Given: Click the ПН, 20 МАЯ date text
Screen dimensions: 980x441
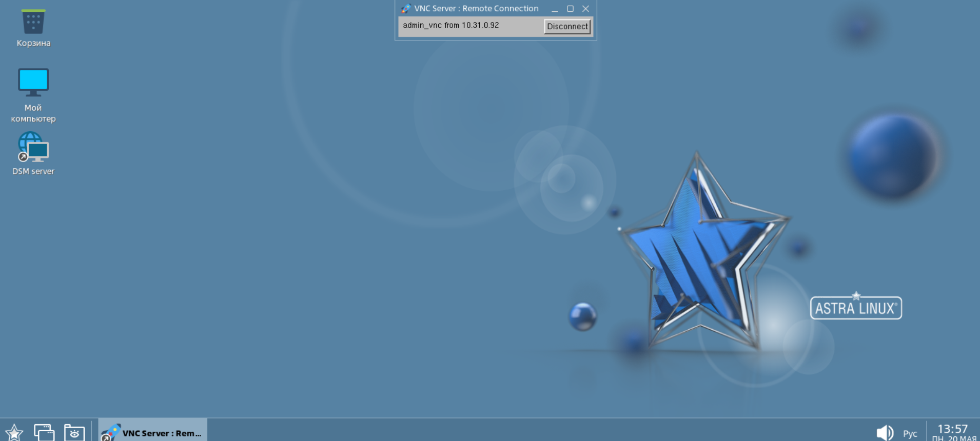Looking at the screenshot, I should pyautogui.click(x=953, y=438).
